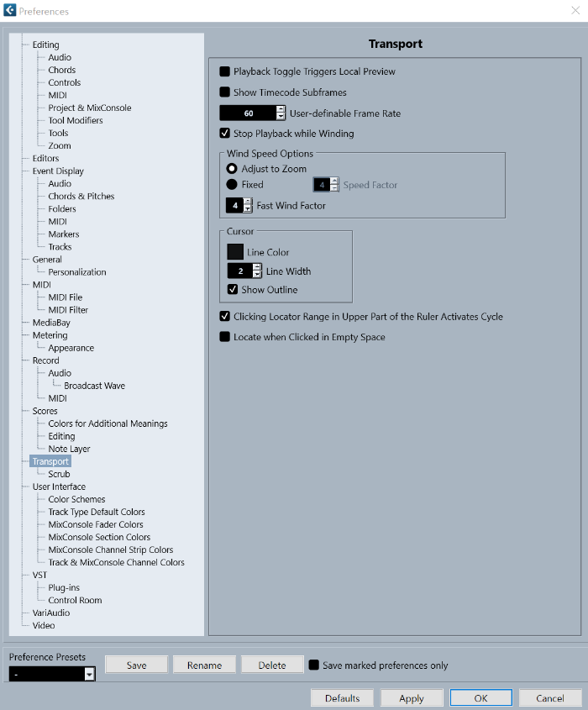Open the Record category
The image size is (588, 710).
coord(45,360)
